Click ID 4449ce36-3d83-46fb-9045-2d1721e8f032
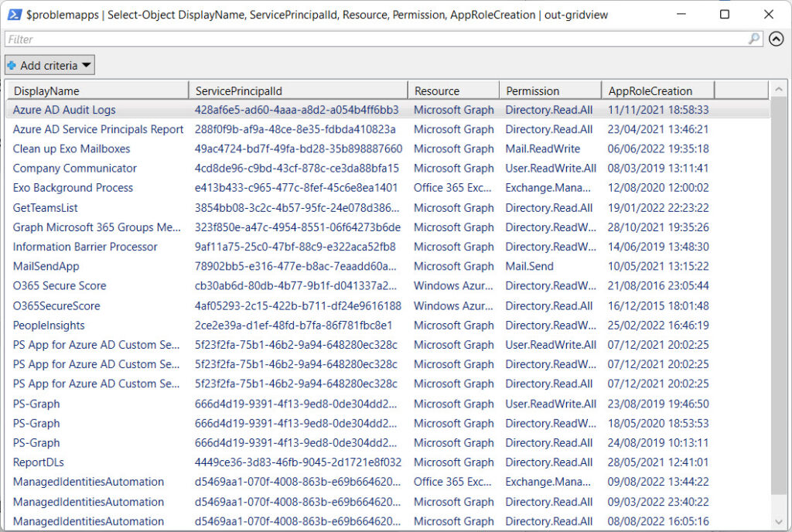This screenshot has height=532, width=792. 298,462
